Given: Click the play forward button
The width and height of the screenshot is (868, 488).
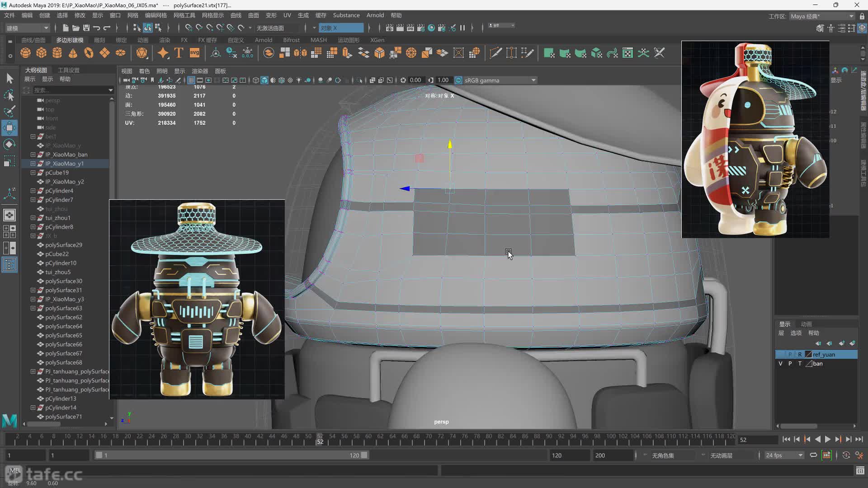Looking at the screenshot, I should coord(828,439).
